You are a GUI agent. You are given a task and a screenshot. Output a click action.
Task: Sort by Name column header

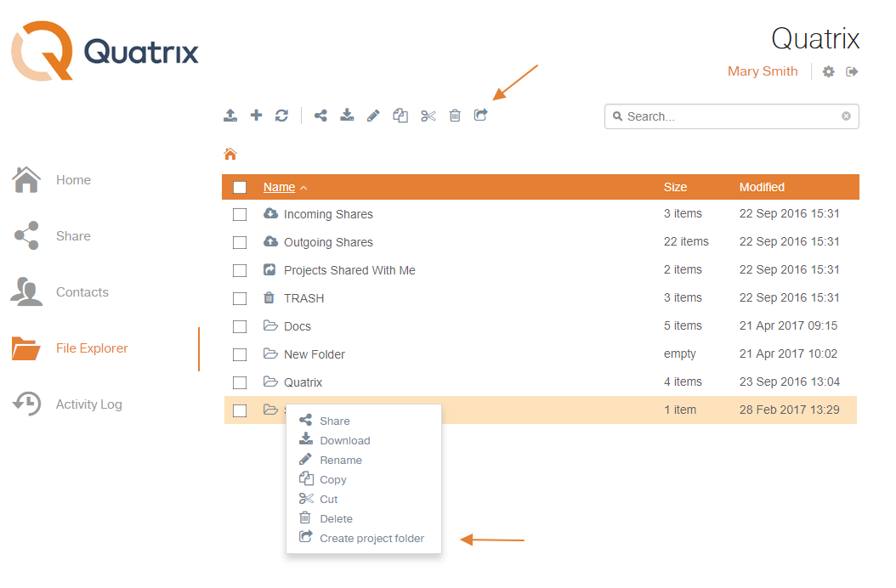click(279, 187)
